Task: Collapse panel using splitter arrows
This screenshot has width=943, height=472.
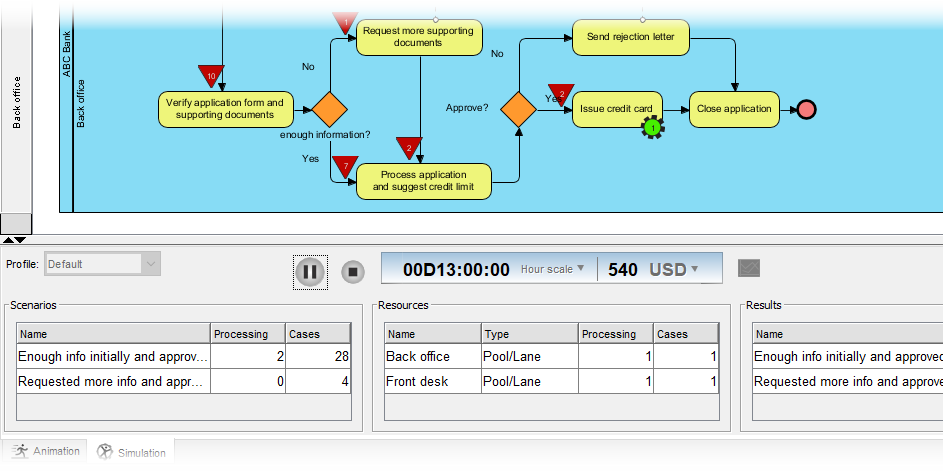Action: (x=14, y=240)
